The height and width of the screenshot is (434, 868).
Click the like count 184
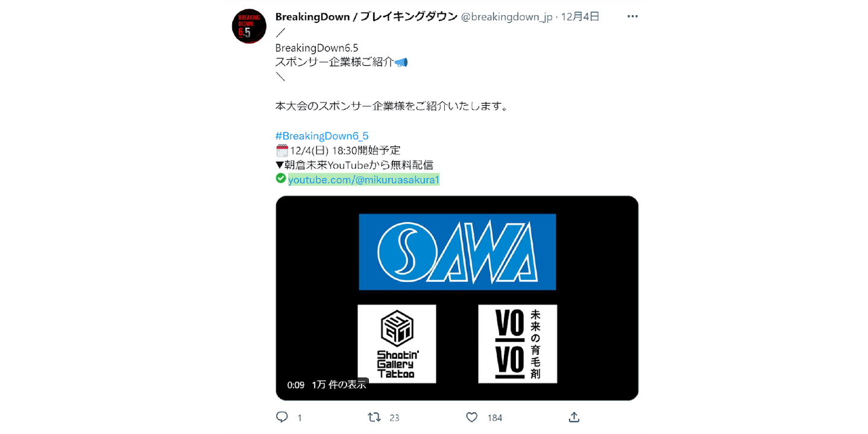point(494,418)
